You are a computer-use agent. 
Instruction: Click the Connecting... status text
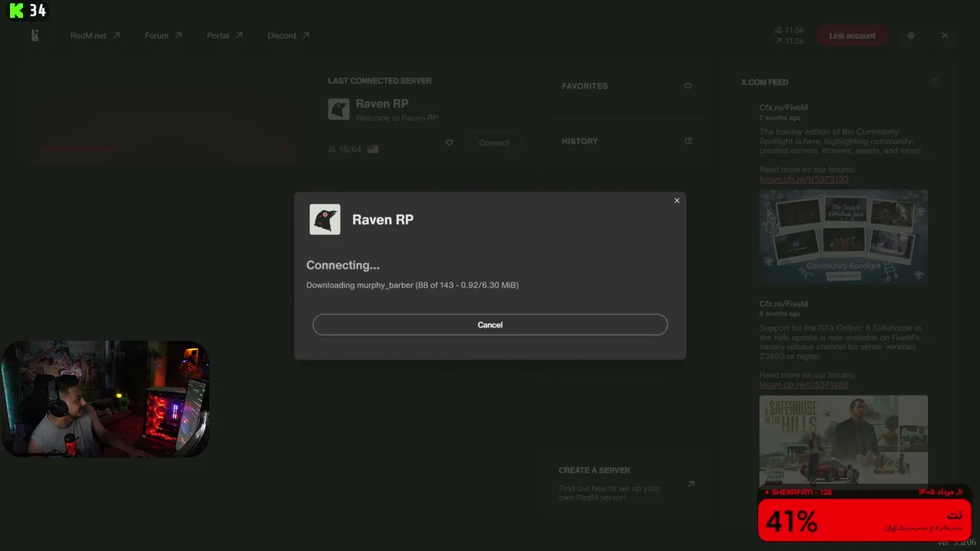pos(343,266)
